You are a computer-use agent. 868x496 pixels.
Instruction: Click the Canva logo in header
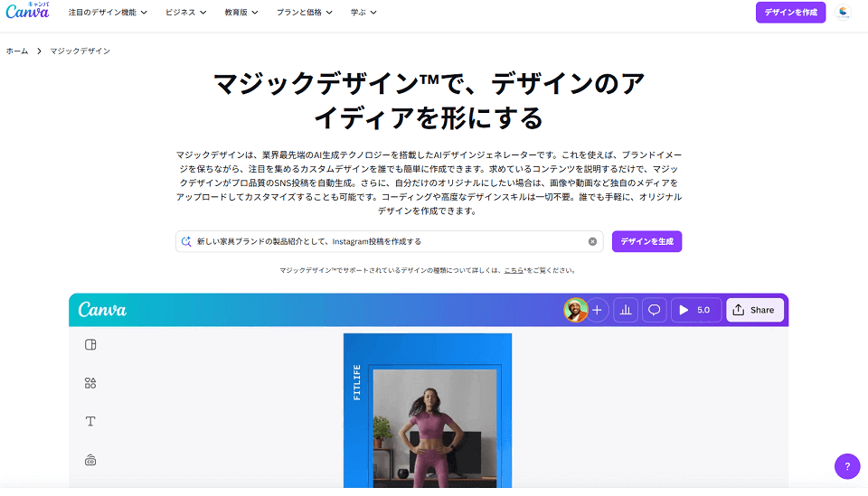28,11
